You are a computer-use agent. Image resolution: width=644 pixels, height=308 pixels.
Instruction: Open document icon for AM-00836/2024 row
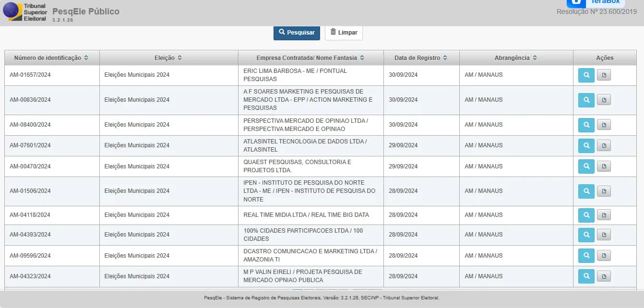[604, 100]
